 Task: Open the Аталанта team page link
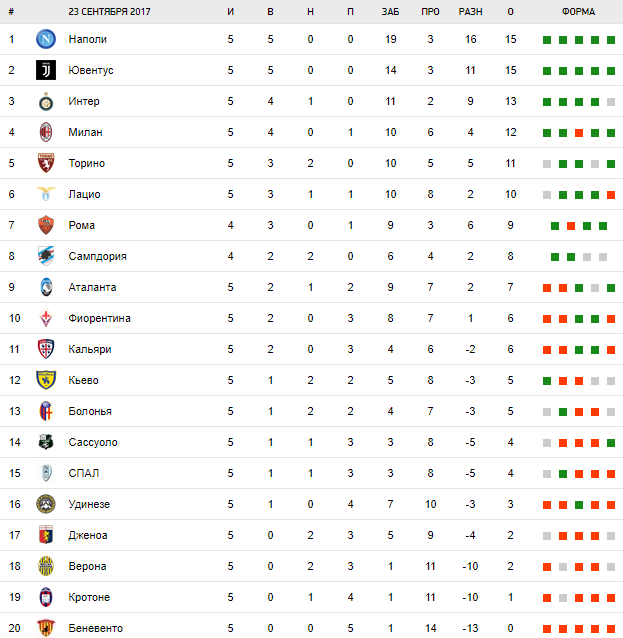point(92,287)
